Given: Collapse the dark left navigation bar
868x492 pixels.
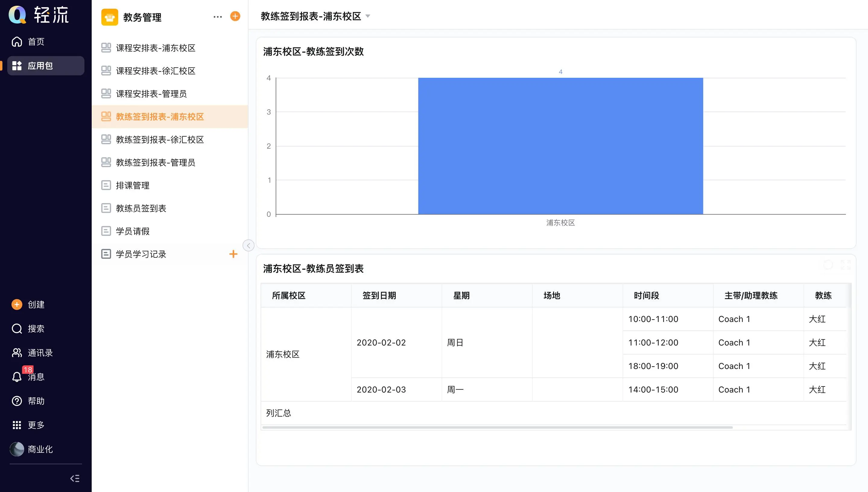Looking at the screenshot, I should pyautogui.click(x=75, y=478).
